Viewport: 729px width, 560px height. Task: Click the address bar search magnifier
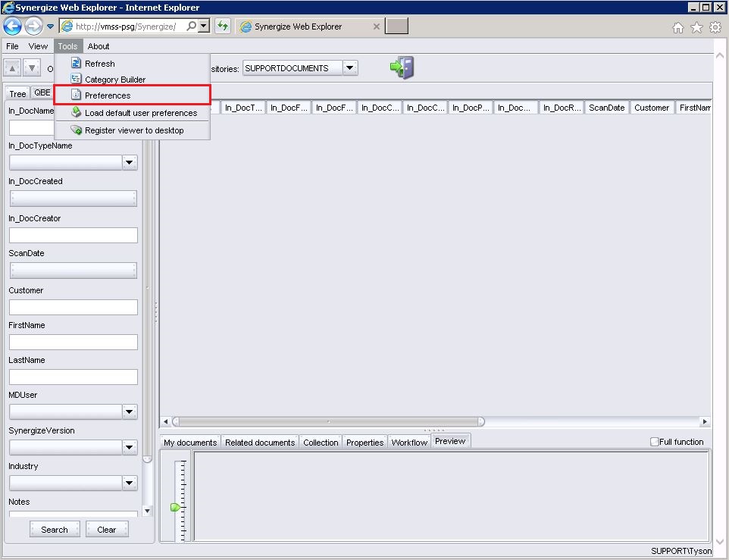coord(191,26)
